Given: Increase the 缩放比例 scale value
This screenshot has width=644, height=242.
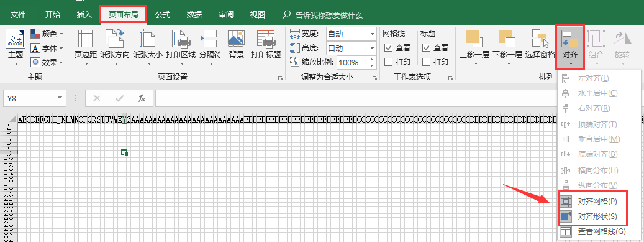Looking at the screenshot, I should click(x=372, y=60).
